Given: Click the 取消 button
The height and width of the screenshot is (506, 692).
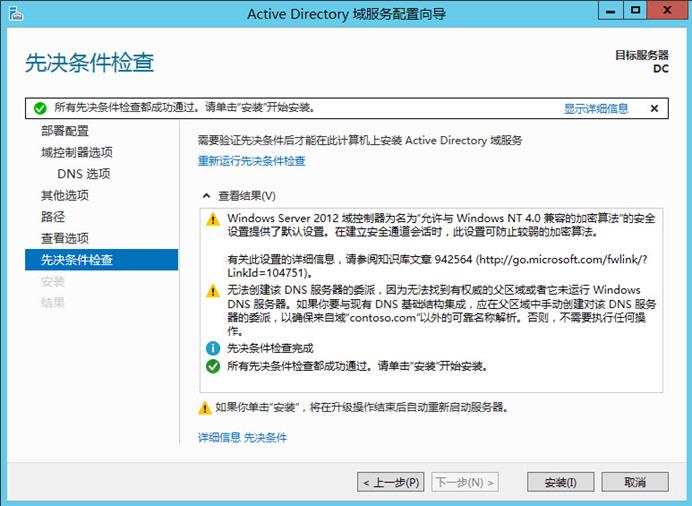Looking at the screenshot, I should pos(635,482).
